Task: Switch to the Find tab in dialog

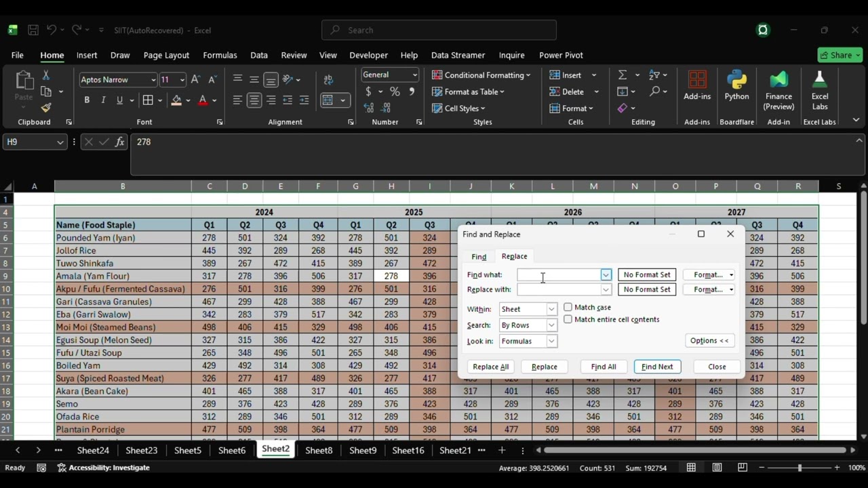Action: coord(479,257)
